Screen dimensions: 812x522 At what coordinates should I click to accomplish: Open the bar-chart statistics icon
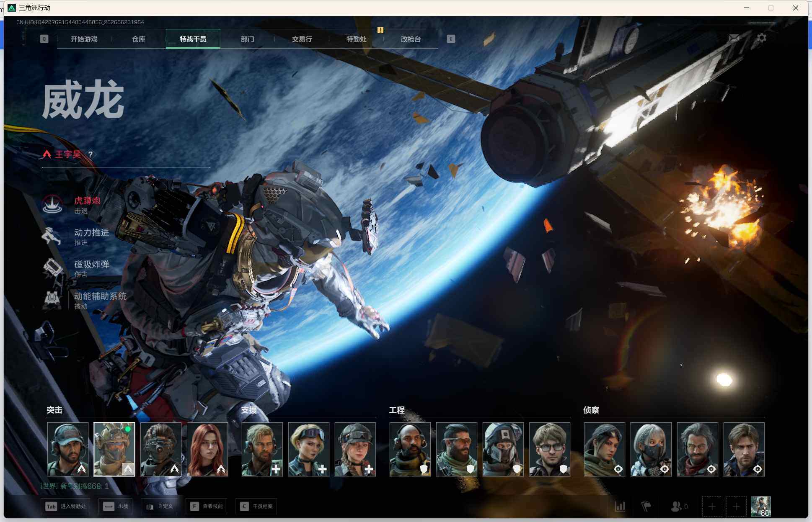click(x=620, y=507)
